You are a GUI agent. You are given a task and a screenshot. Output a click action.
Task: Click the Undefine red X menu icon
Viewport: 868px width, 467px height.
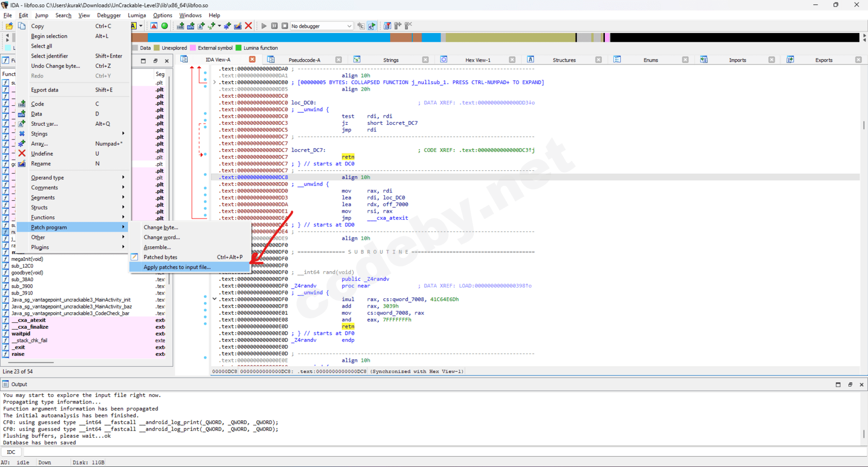click(x=22, y=153)
